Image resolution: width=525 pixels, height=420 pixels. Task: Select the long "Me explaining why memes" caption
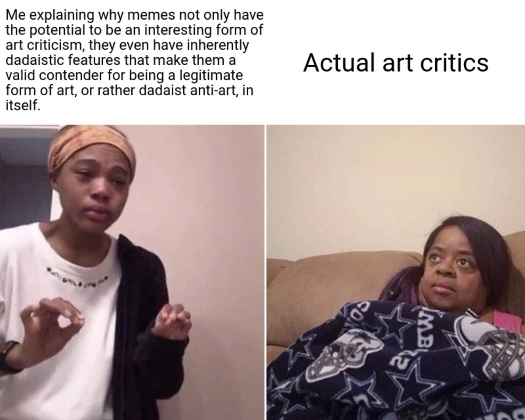coord(135,60)
